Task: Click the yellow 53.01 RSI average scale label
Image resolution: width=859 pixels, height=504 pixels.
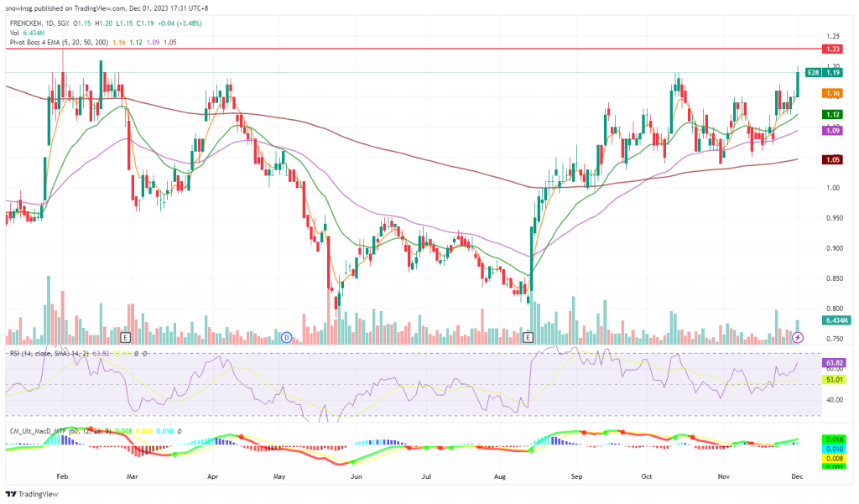Action: tap(834, 379)
